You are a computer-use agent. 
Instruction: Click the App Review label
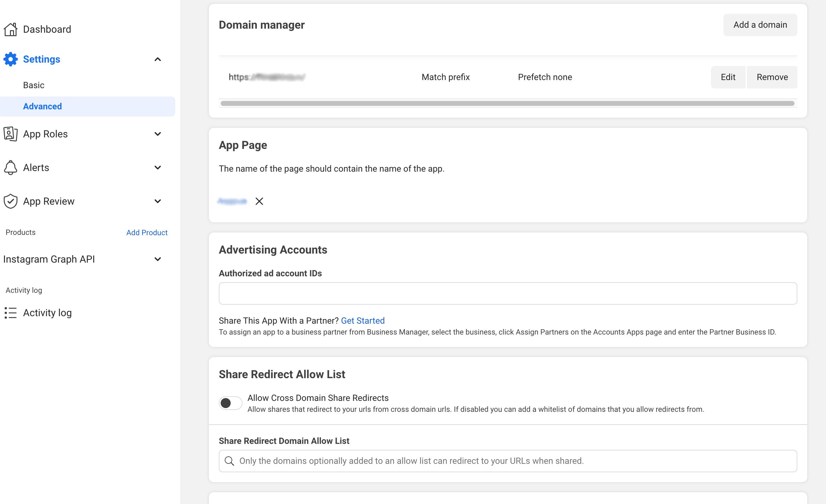click(x=49, y=202)
